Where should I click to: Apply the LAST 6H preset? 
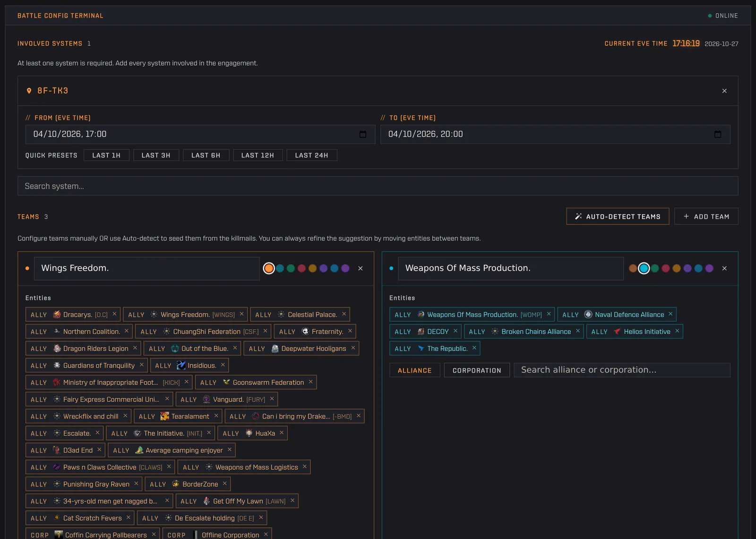206,155
